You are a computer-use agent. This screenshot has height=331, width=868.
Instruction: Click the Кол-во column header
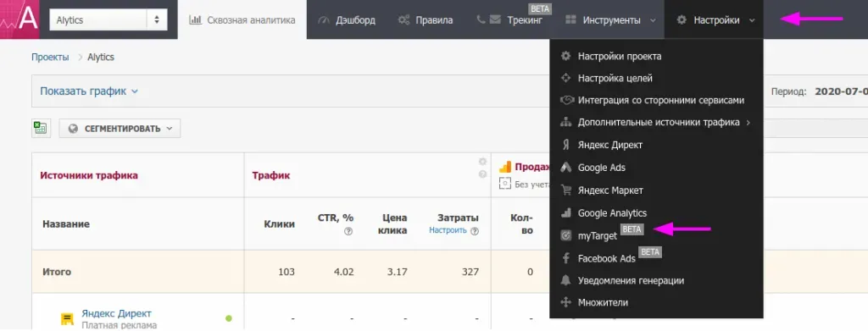point(521,224)
